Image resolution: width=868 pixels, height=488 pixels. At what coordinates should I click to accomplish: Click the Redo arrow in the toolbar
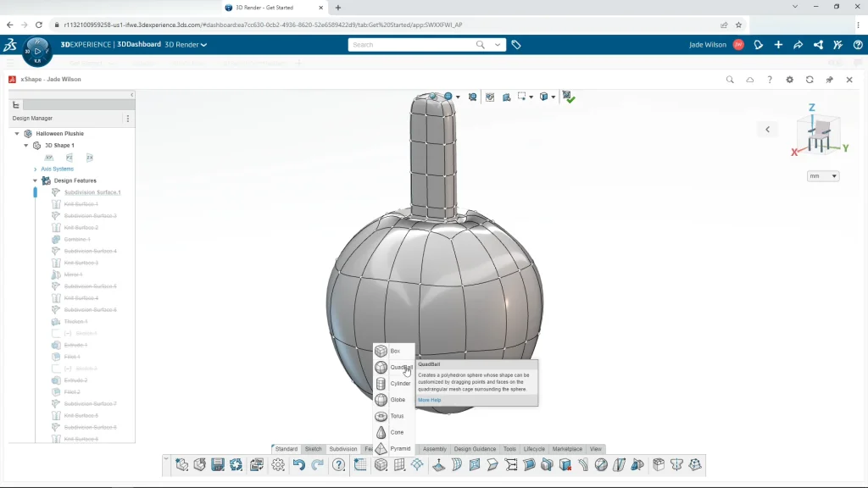(318, 464)
